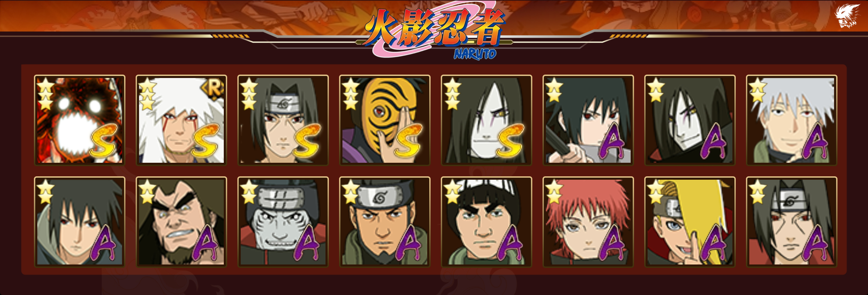Choose the bearded angry-faced ninja card
Viewport: 868px width, 295px height.
(181, 222)
